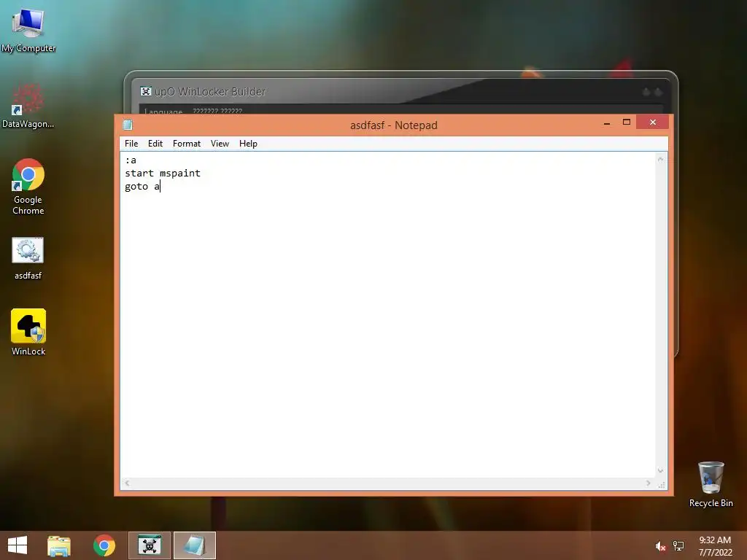747x560 pixels.
Task: Close the asdfasf Notepad window
Action: 653,122
